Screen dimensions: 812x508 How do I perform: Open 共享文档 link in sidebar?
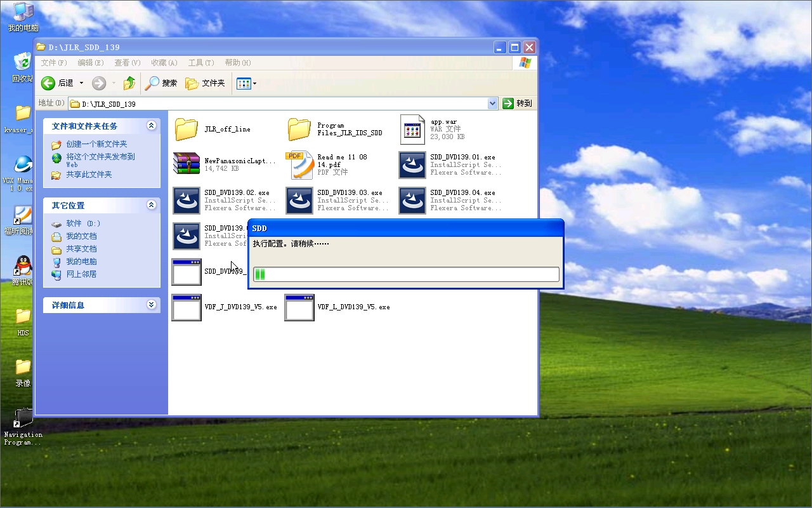click(81, 249)
